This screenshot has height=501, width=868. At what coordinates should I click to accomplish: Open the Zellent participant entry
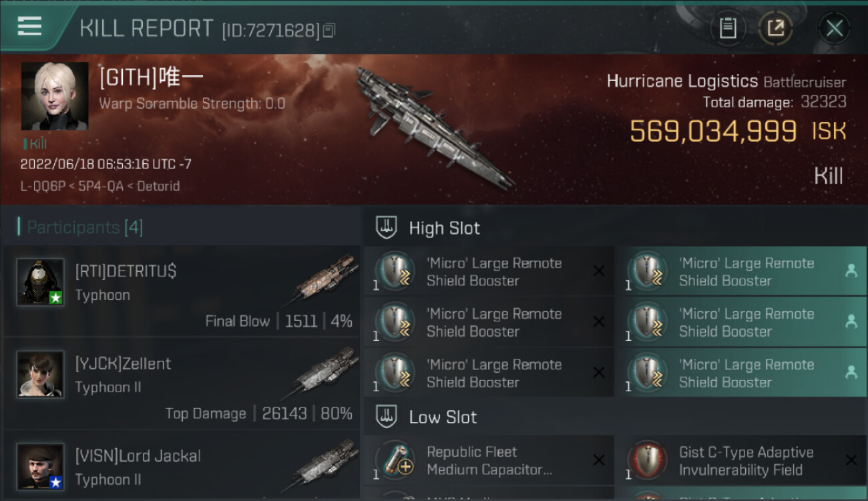click(182, 383)
